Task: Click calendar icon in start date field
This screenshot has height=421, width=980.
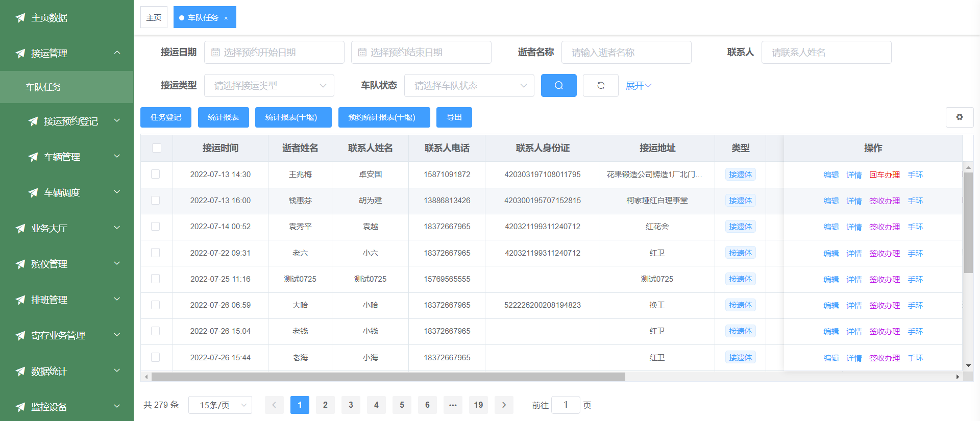Action: pyautogui.click(x=215, y=53)
